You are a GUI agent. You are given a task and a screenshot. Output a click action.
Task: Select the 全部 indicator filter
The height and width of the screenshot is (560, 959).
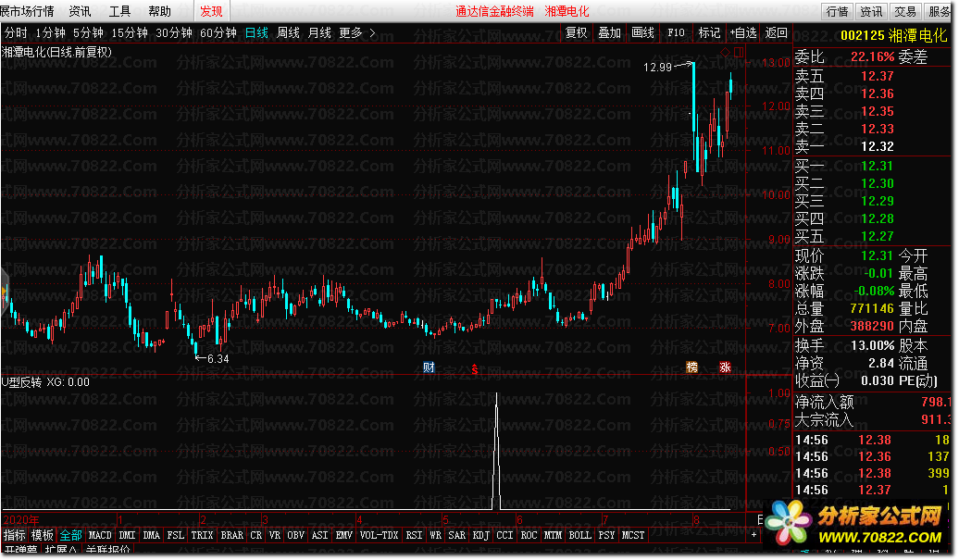pos(71,536)
